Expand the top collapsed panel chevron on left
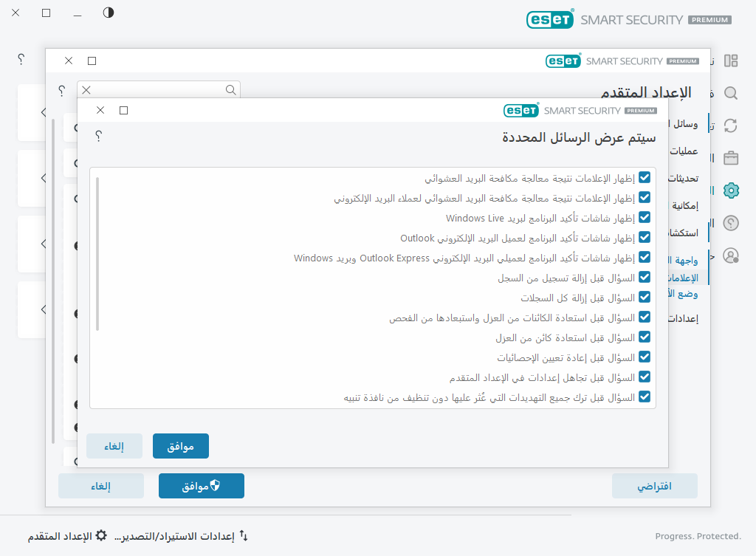The image size is (756, 556). (x=42, y=112)
